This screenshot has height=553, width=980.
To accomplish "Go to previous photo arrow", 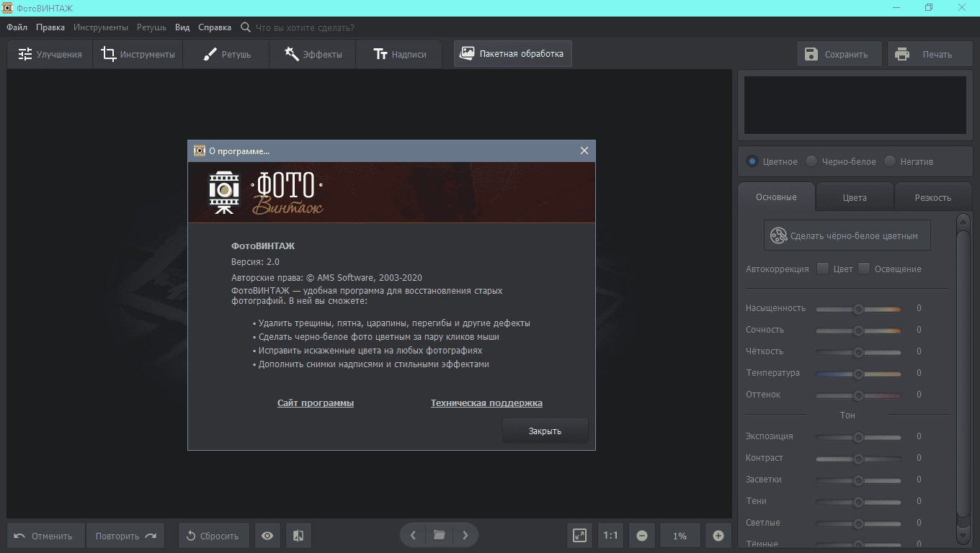I will click(413, 535).
